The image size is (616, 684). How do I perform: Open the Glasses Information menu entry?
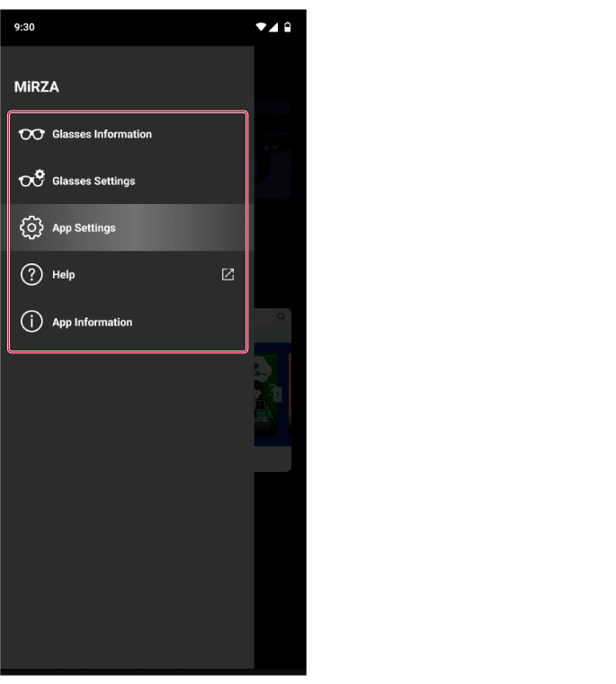(128, 134)
